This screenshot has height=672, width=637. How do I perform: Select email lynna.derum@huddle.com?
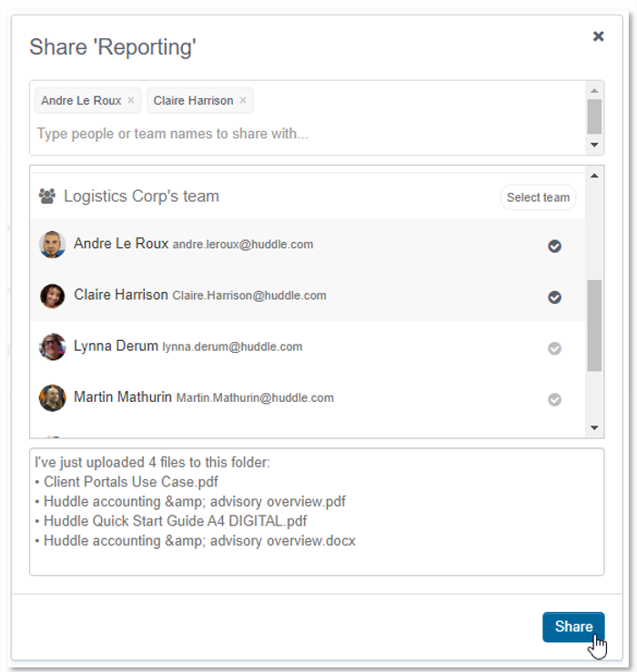click(x=232, y=346)
